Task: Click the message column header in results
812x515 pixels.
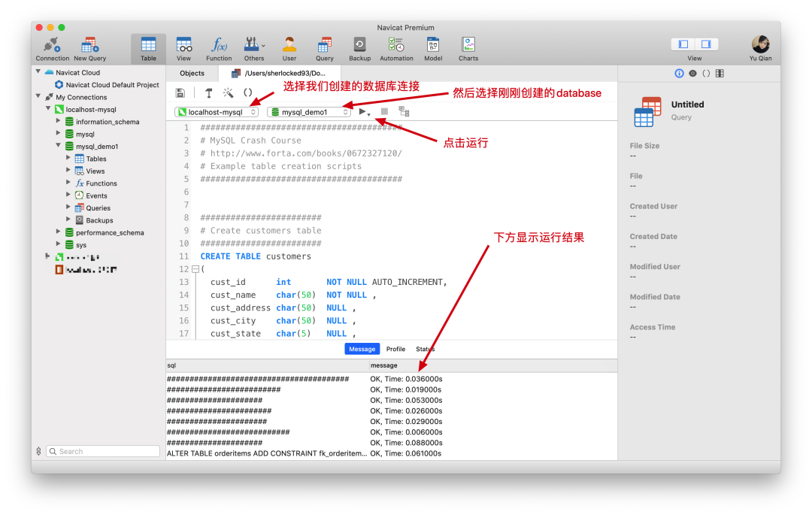Action: point(493,365)
